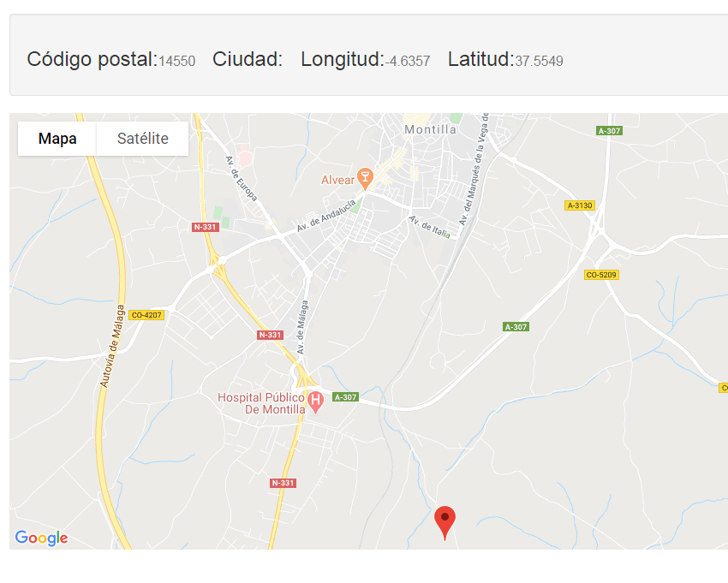The image size is (728, 583).
Task: Click the red location marker pin
Action: point(445,522)
